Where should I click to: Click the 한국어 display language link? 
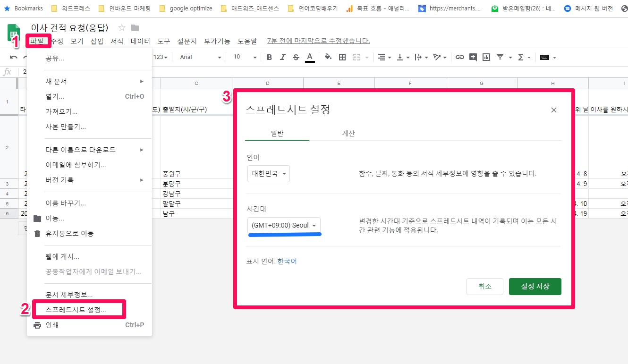pos(287,261)
